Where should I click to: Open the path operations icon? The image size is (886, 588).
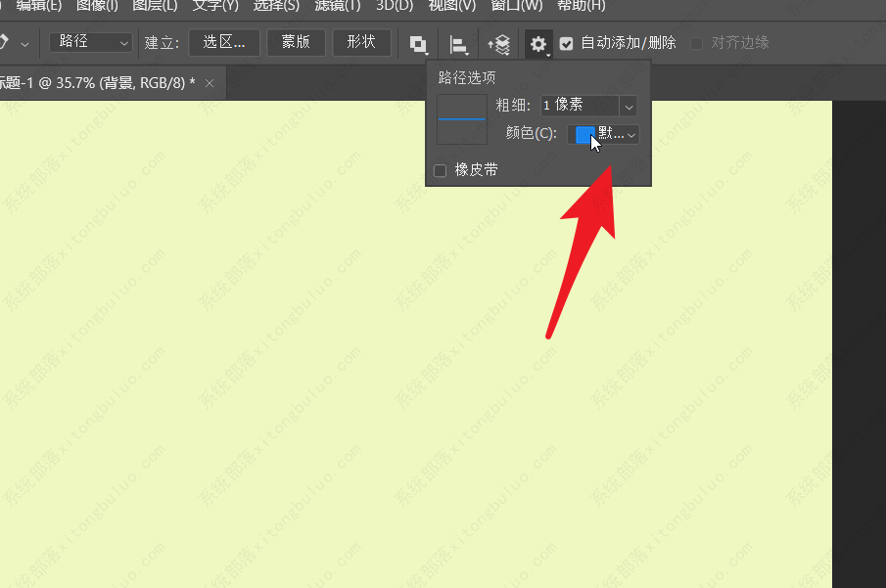pyautogui.click(x=418, y=44)
